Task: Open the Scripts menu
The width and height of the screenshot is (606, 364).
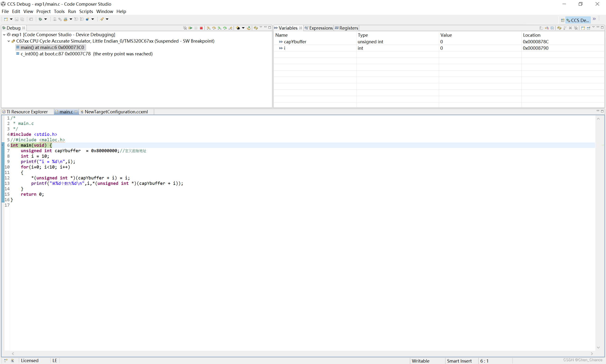Action: click(x=86, y=11)
